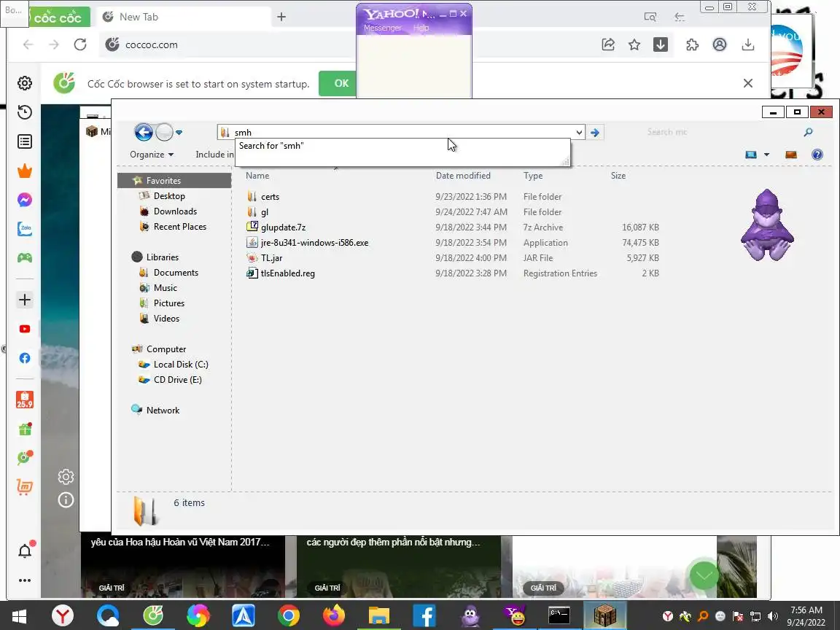This screenshot has width=840, height=630.
Task: Click the go arrow beside address bar
Action: [595, 132]
